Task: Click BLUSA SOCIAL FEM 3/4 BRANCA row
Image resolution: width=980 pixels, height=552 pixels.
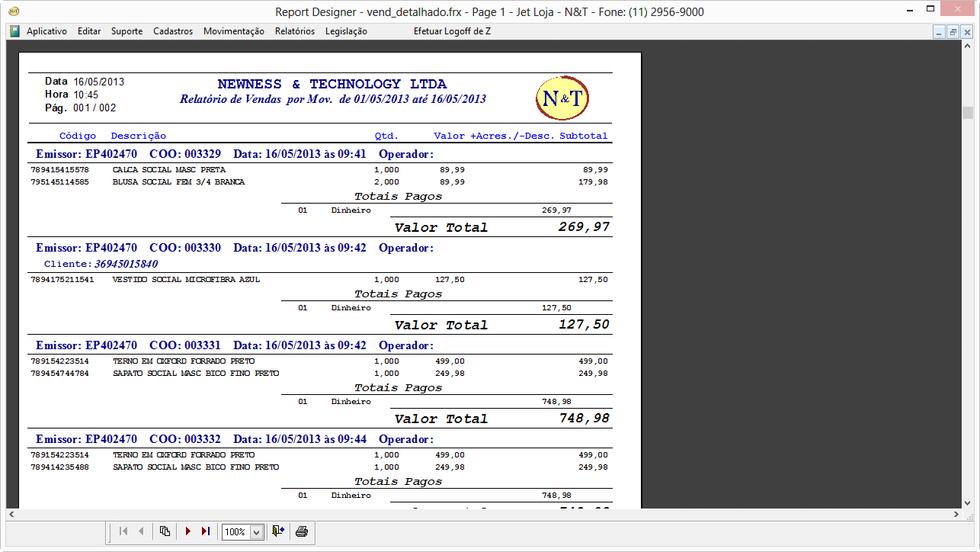Action: (x=320, y=182)
